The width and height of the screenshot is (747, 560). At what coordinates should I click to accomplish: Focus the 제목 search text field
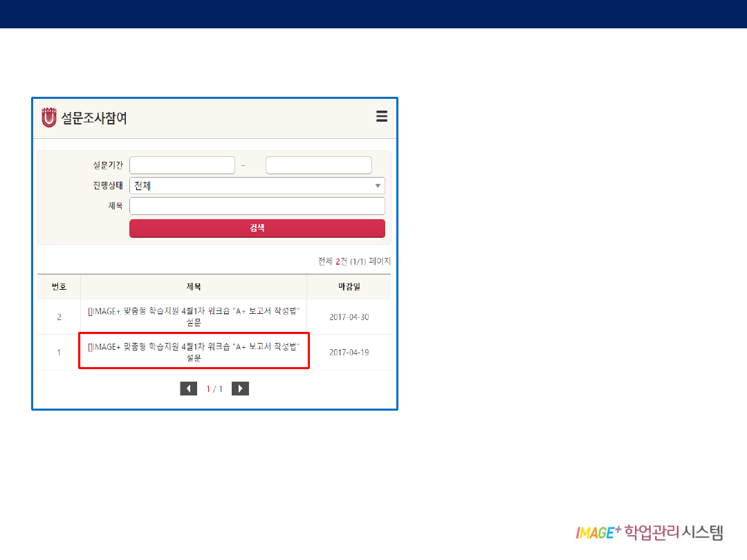pyautogui.click(x=257, y=206)
